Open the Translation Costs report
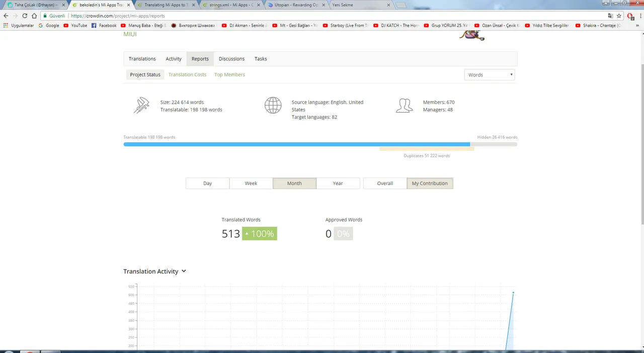This screenshot has width=644, height=353. 187,74
